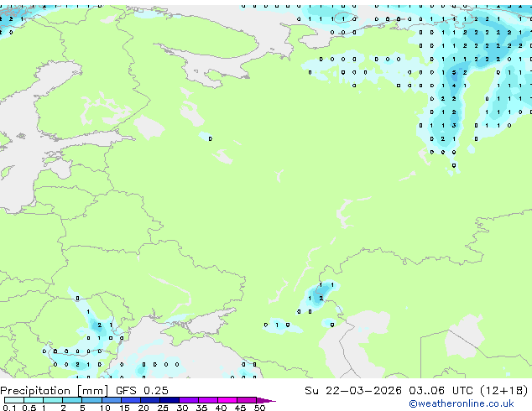This screenshot has width=532, height=411.
Task: Click the 'GFS 0.25' model label
Action: click(x=142, y=391)
